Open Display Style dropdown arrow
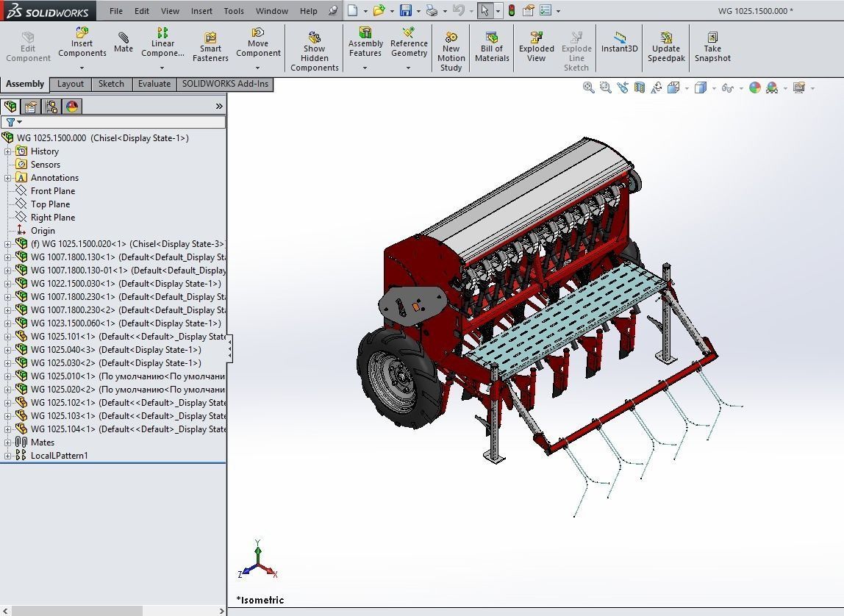 pos(714,88)
